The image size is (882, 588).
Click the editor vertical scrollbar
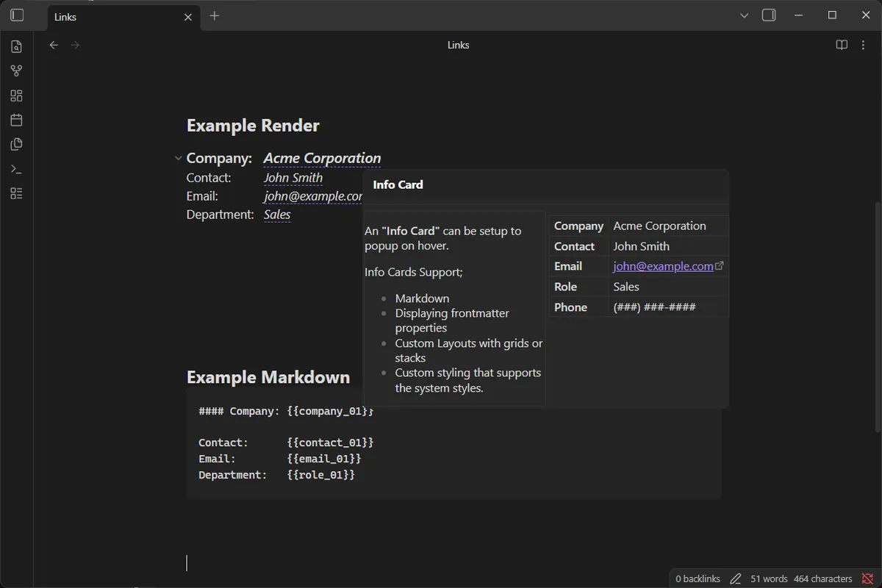pyautogui.click(x=878, y=316)
